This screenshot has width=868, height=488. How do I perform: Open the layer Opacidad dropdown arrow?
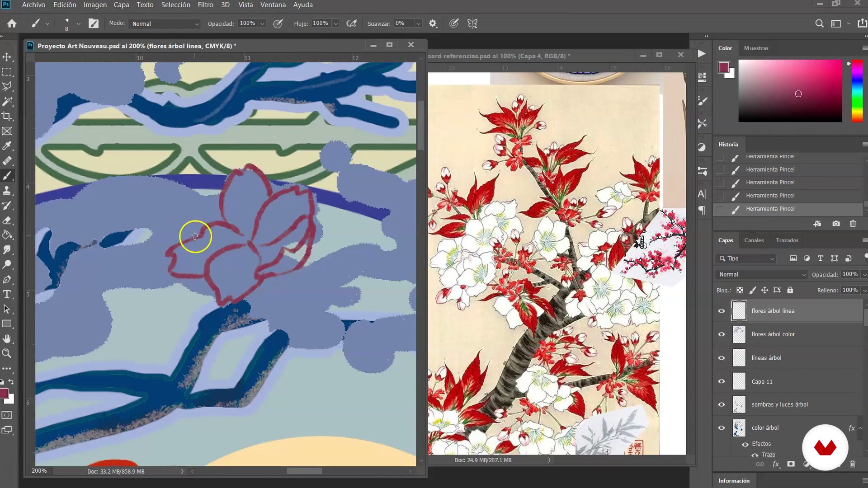[864, 274]
